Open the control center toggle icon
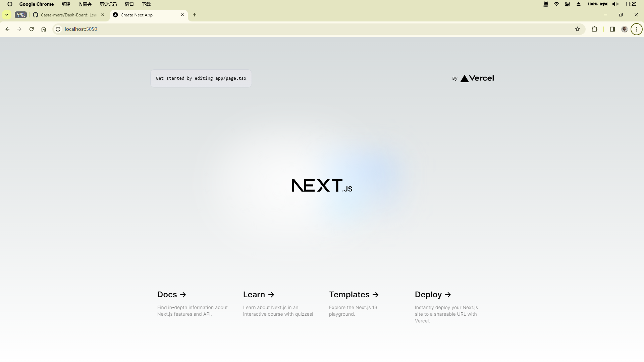Image resolution: width=644 pixels, height=362 pixels. [568, 4]
